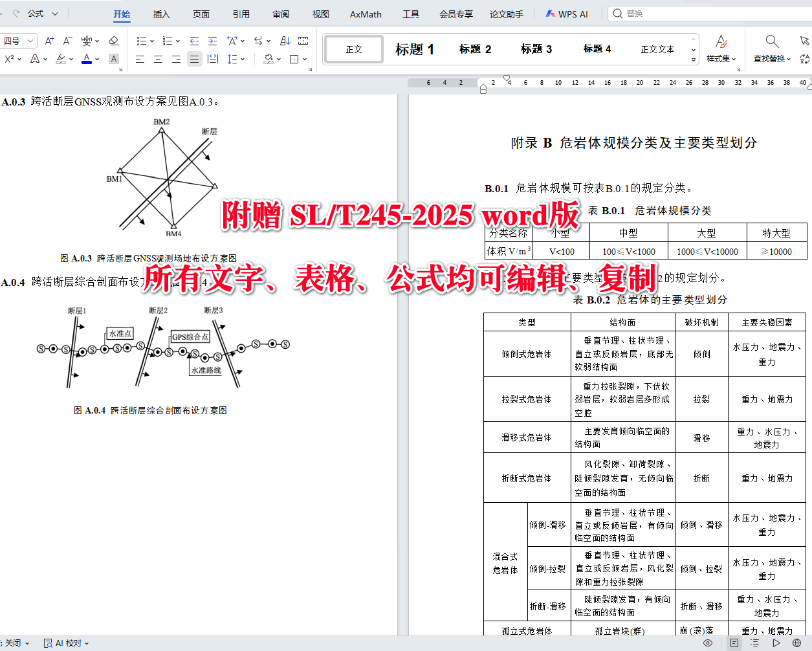Open the AxMath menu tab

[x=365, y=14]
